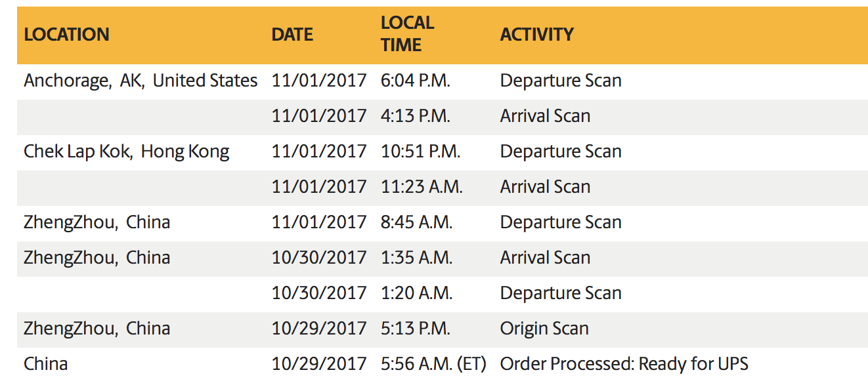868x387 pixels.
Task: Select Chek Lap Kok, Hong Kong location
Action: [127, 152]
